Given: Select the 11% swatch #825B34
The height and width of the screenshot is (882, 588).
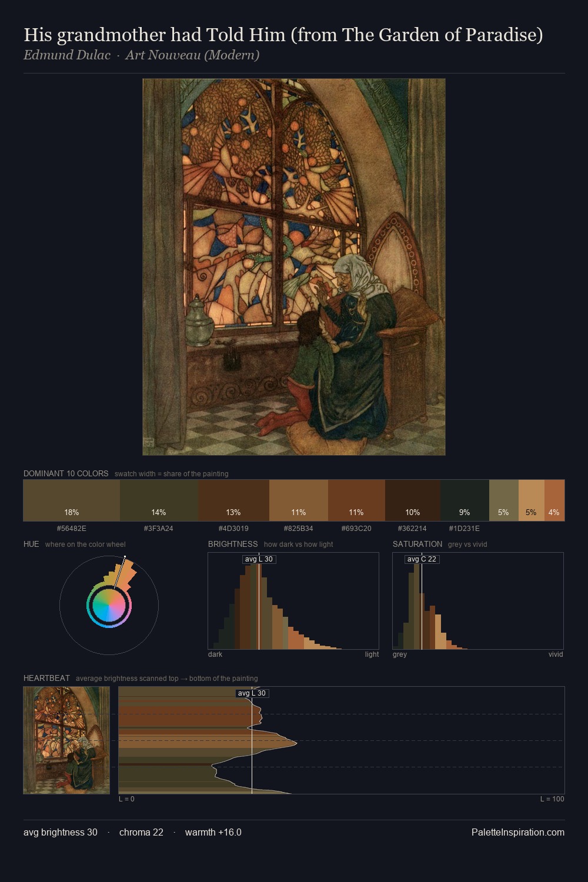Looking at the screenshot, I should click(299, 500).
